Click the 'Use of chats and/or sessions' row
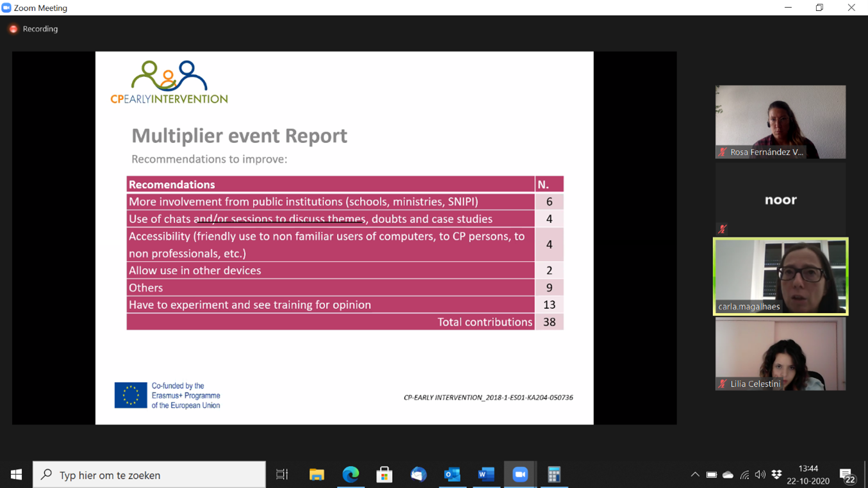Image resolution: width=868 pixels, height=488 pixels. [345, 219]
